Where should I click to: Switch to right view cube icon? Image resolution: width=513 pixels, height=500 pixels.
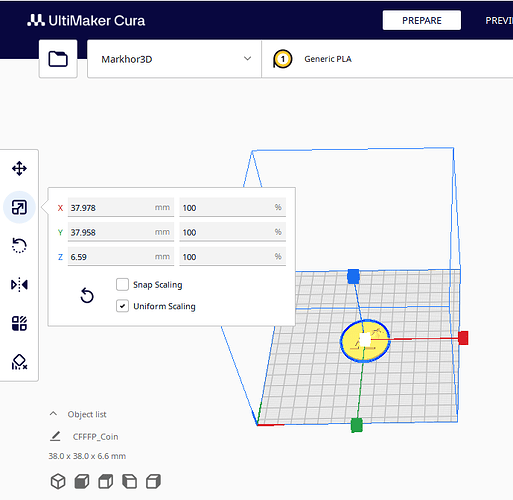[x=153, y=481]
